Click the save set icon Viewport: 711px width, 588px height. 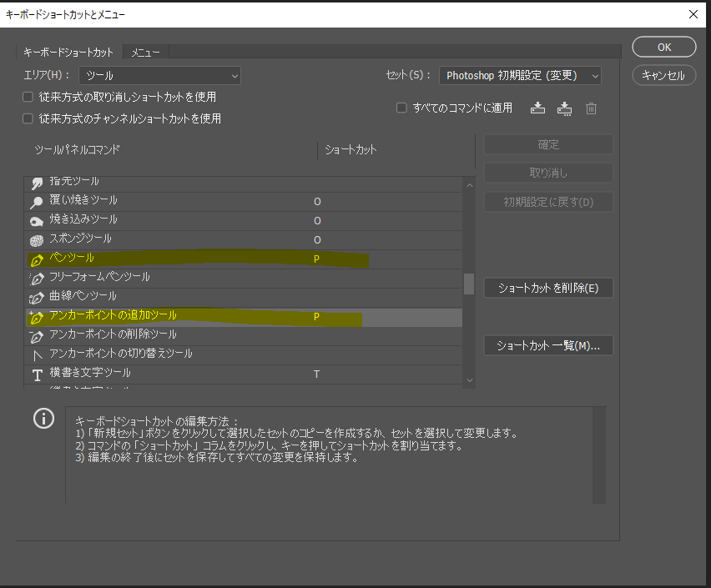click(537, 108)
